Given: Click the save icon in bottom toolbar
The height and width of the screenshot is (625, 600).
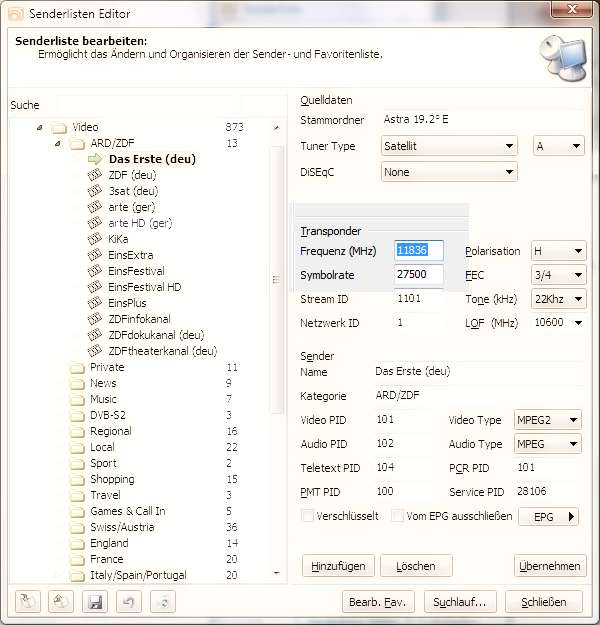Looking at the screenshot, I should click(x=96, y=602).
